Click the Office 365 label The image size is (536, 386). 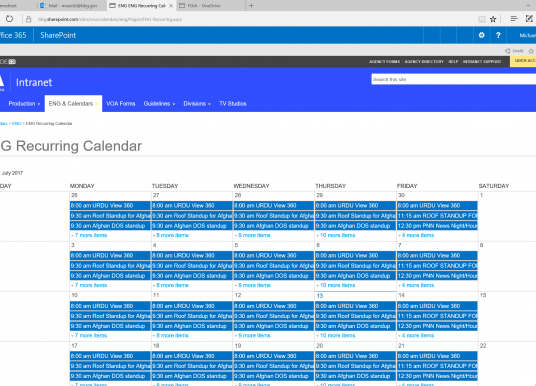[x=13, y=35]
